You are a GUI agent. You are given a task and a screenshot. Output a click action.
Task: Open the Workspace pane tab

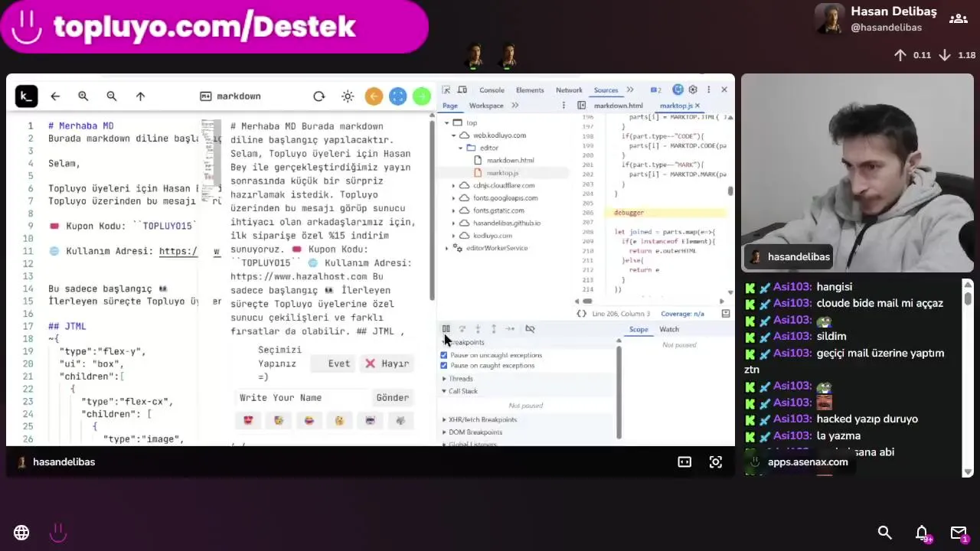click(x=486, y=106)
